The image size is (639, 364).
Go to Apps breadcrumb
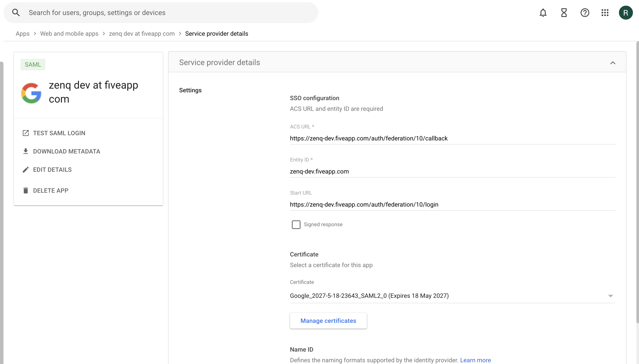tap(22, 34)
